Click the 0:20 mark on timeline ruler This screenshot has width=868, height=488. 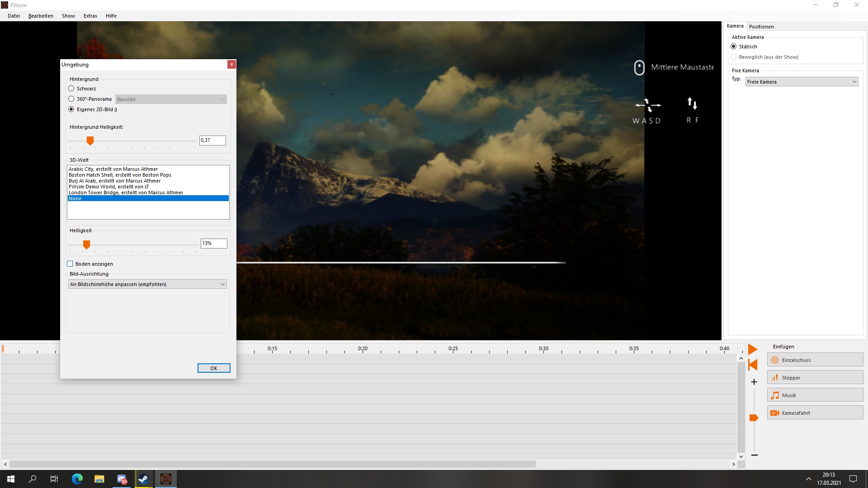(363, 349)
